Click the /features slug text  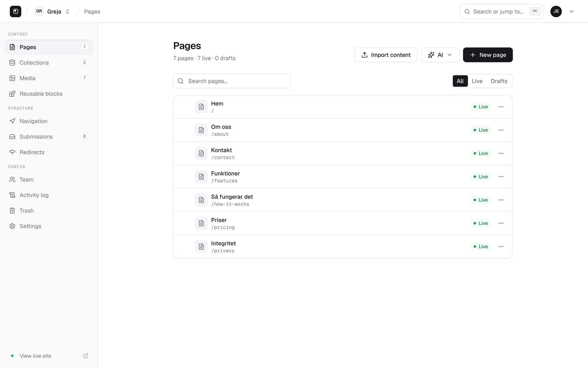[224, 181]
